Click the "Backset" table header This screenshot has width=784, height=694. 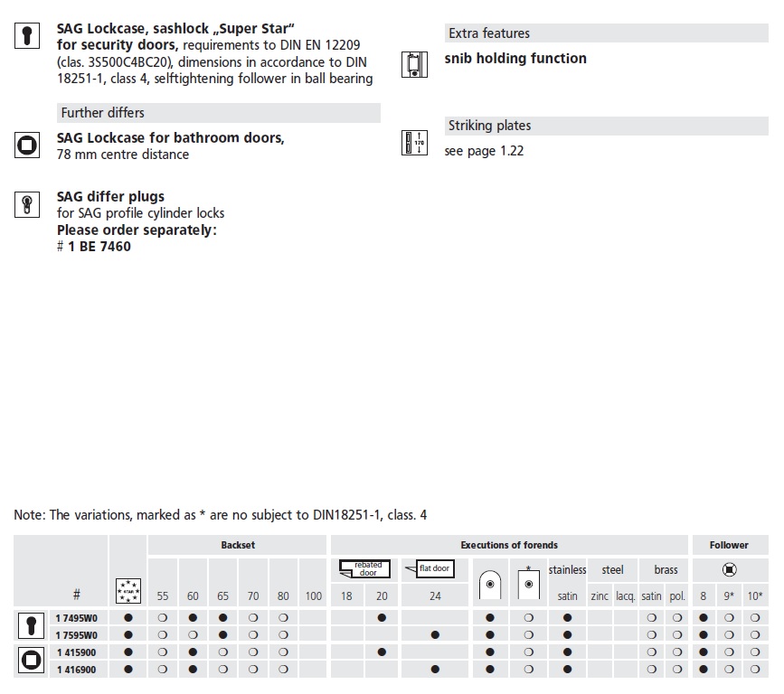[x=238, y=545]
